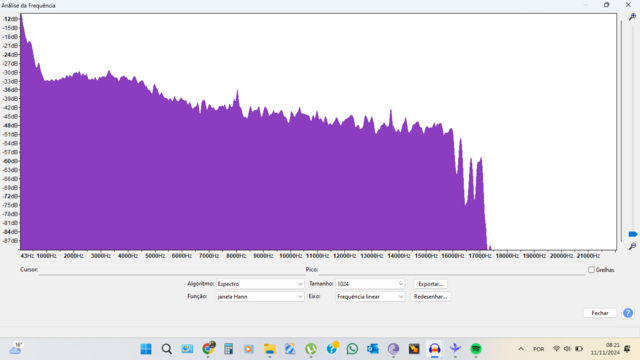The height and width of the screenshot is (360, 640).
Task: Launch the Calculator from the taskbar
Action: click(x=229, y=349)
